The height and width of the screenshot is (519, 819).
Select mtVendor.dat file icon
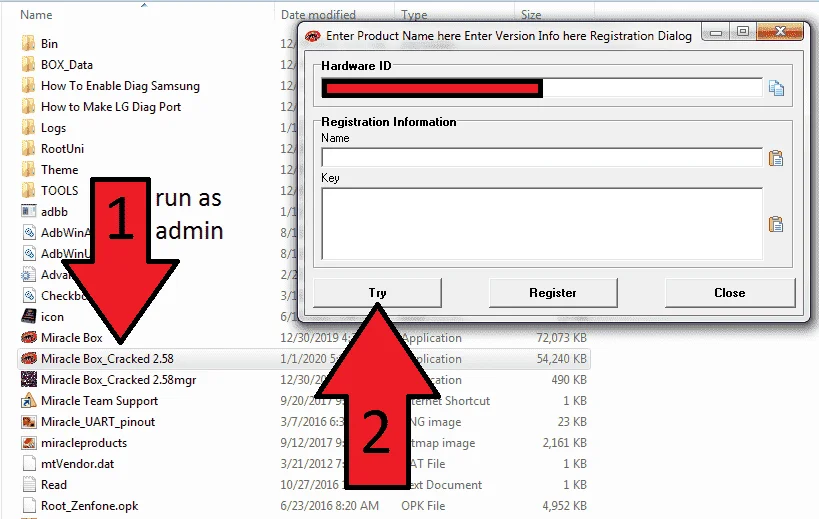pyautogui.click(x=29, y=464)
